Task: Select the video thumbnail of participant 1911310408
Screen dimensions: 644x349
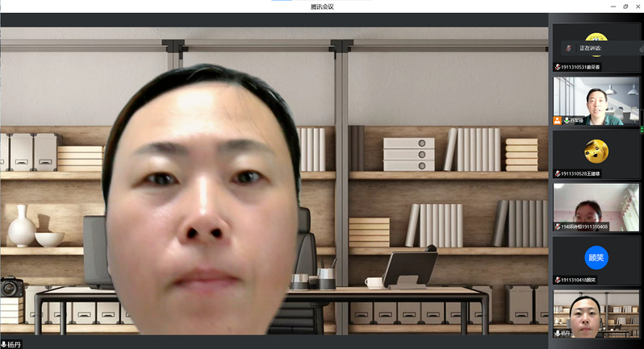Action: click(596, 206)
